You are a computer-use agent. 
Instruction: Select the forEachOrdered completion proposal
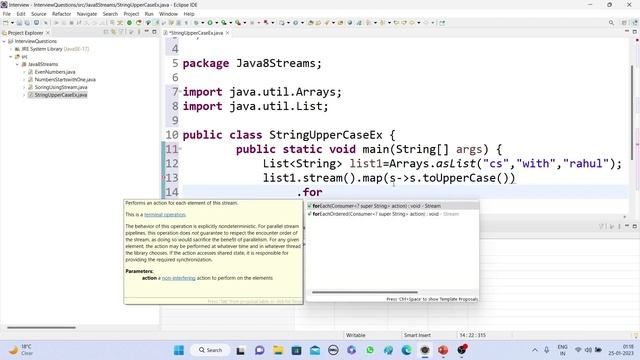392,214
